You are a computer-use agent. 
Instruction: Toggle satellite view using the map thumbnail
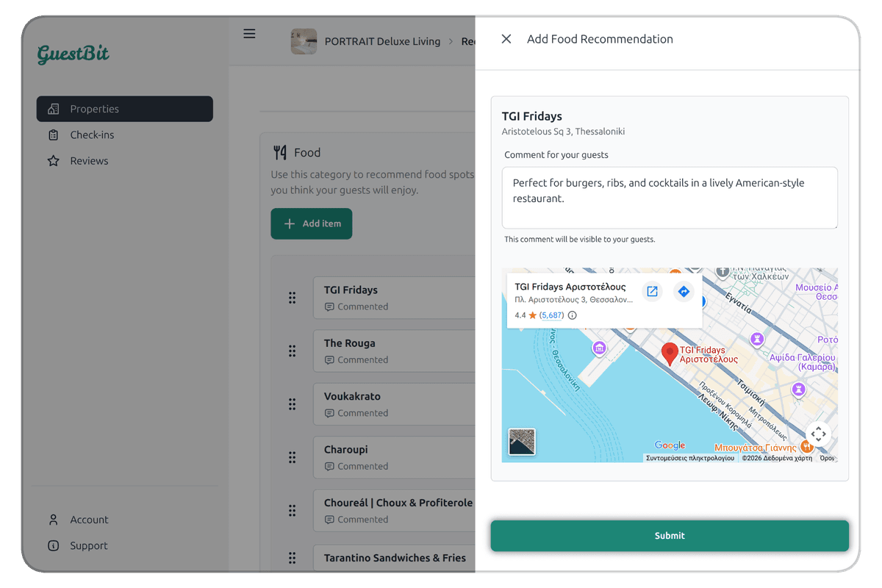(522, 442)
